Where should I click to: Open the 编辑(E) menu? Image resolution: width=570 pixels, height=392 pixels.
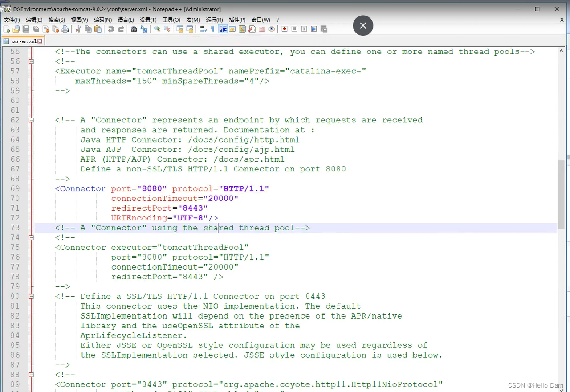point(34,20)
